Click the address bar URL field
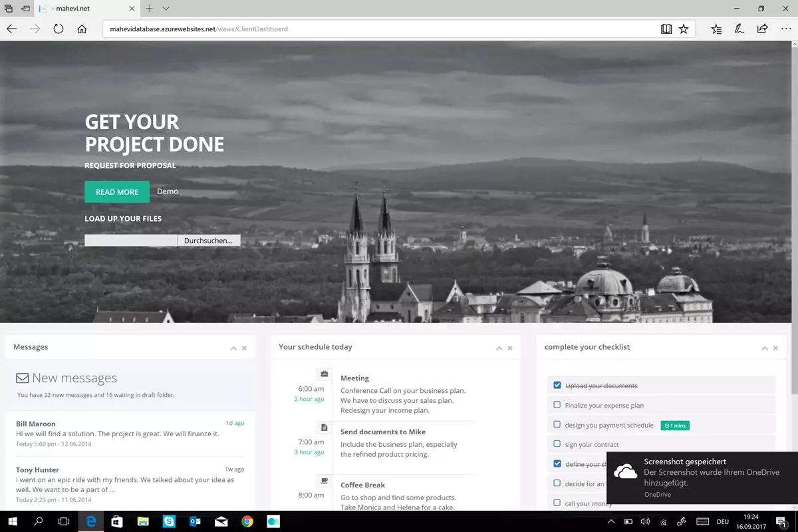The width and height of the screenshot is (798, 532). point(379,29)
